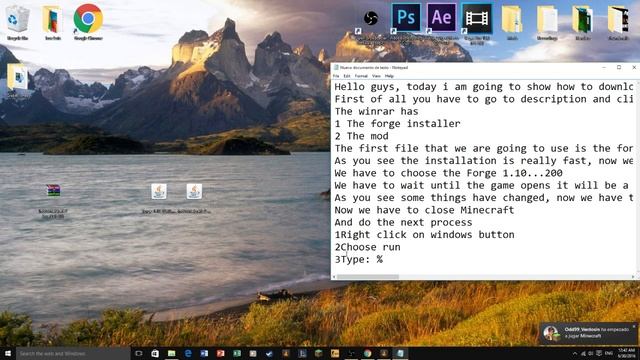Open the Windows Start button
640x360 pixels.
click(x=8, y=353)
